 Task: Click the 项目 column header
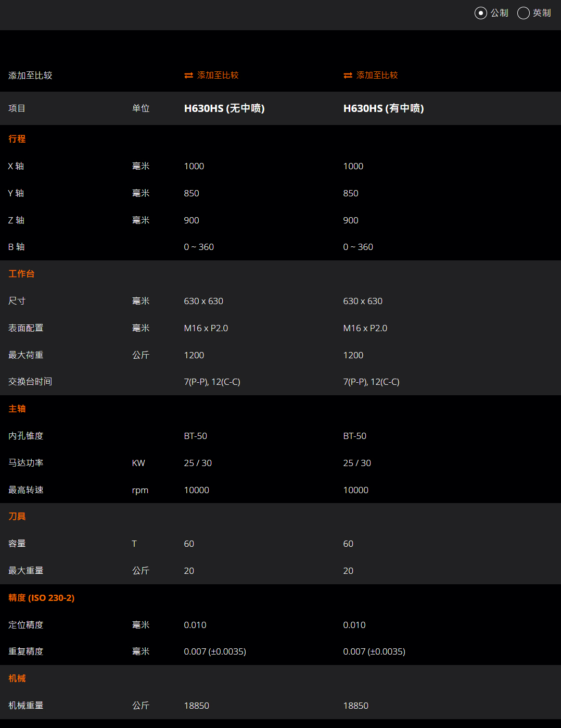[x=17, y=108]
